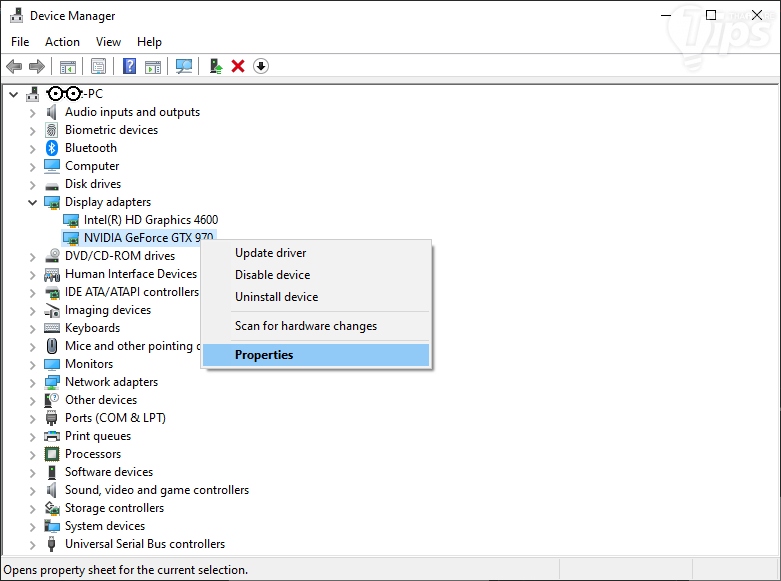The image size is (781, 581).
Task: Click the Print queues printer icon
Action: click(52, 436)
